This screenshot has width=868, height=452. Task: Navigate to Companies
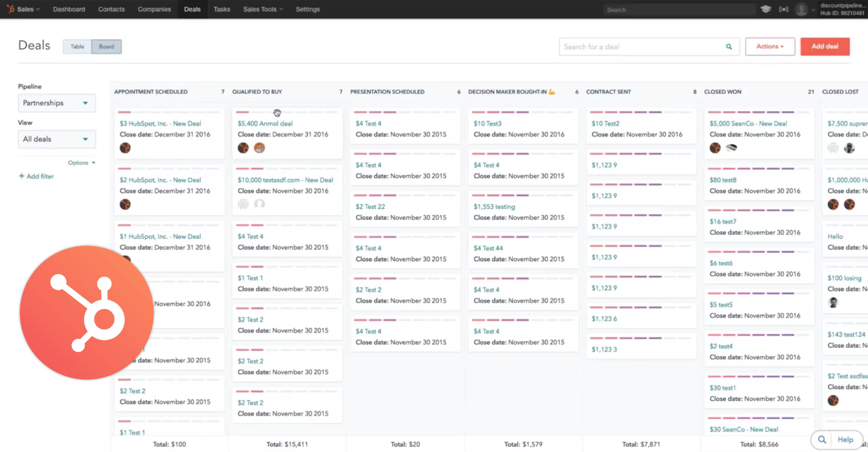tap(154, 9)
